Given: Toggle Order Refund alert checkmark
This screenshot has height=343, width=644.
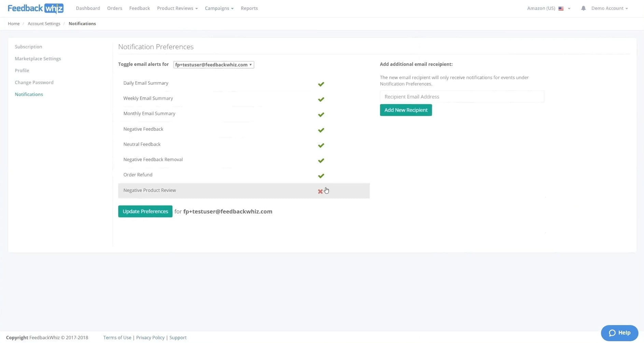Looking at the screenshot, I should pyautogui.click(x=321, y=176).
